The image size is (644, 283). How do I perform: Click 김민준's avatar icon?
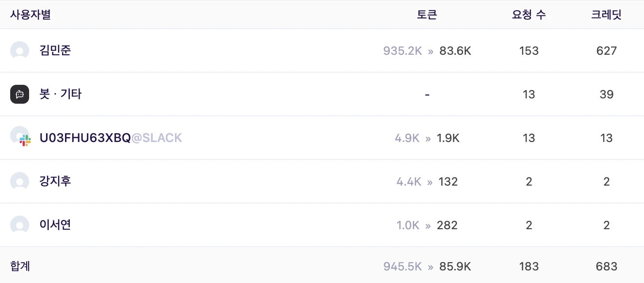[x=20, y=51]
